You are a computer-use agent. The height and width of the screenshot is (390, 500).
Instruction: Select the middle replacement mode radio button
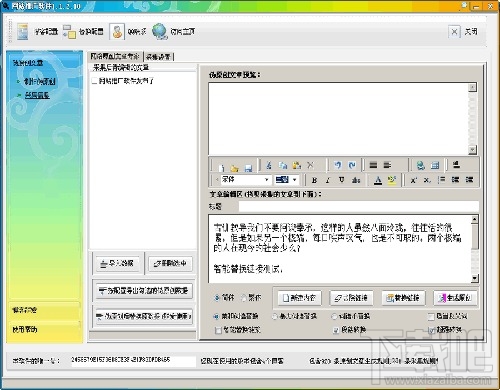pyautogui.click(x=275, y=316)
